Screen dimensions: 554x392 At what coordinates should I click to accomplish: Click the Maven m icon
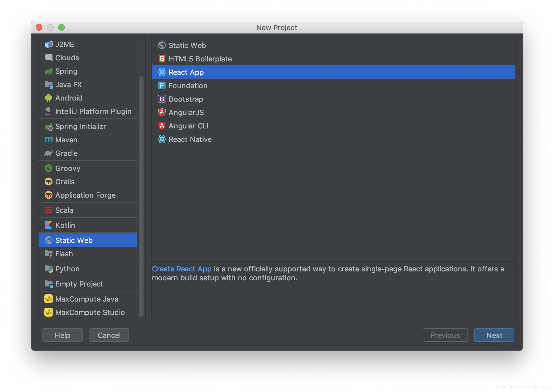point(48,140)
